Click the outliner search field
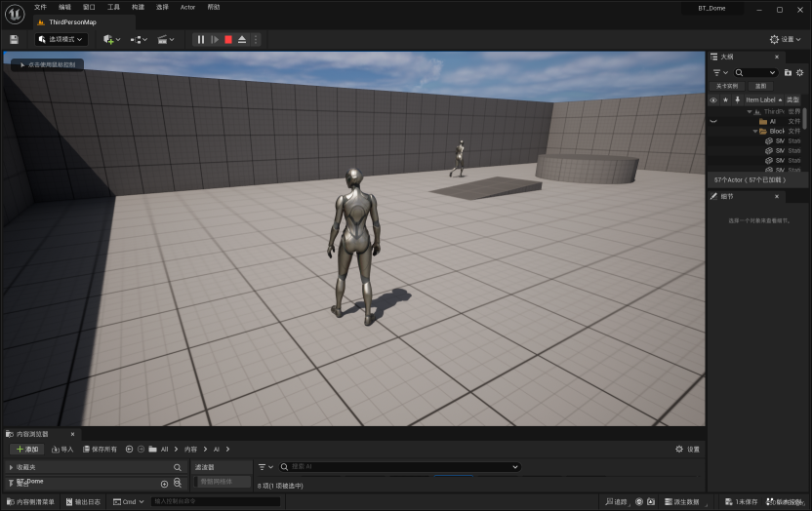The width and height of the screenshot is (812, 511). [x=756, y=72]
